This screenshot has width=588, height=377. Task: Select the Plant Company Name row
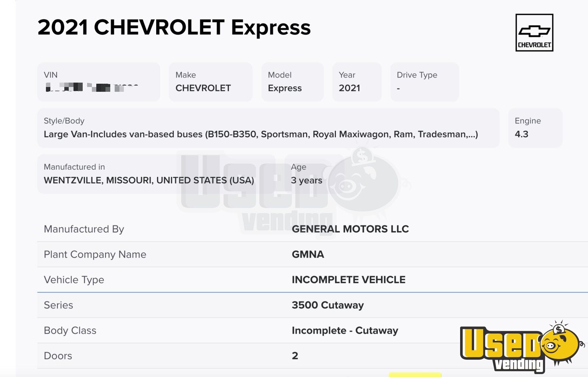click(312, 254)
